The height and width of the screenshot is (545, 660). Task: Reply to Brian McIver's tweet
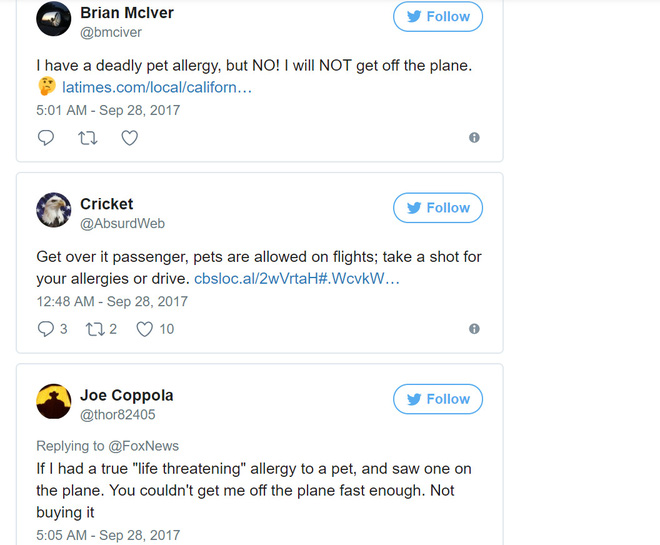pyautogui.click(x=46, y=138)
